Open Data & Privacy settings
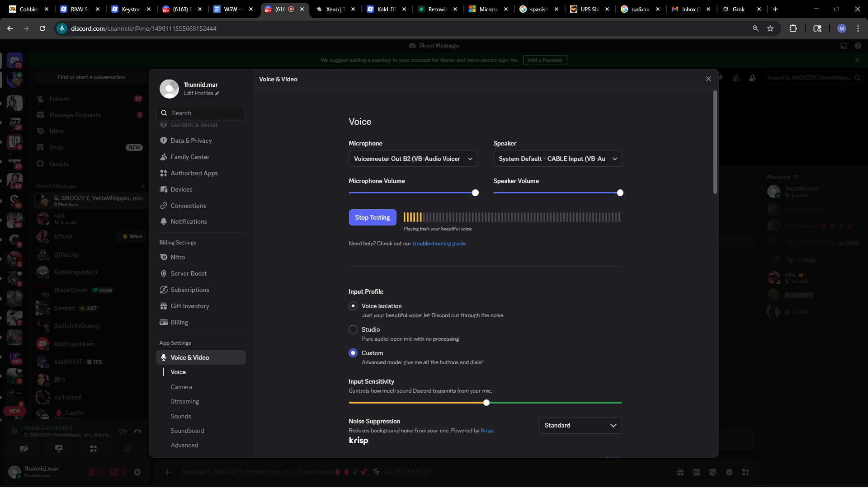This screenshot has width=868, height=488. point(201,141)
